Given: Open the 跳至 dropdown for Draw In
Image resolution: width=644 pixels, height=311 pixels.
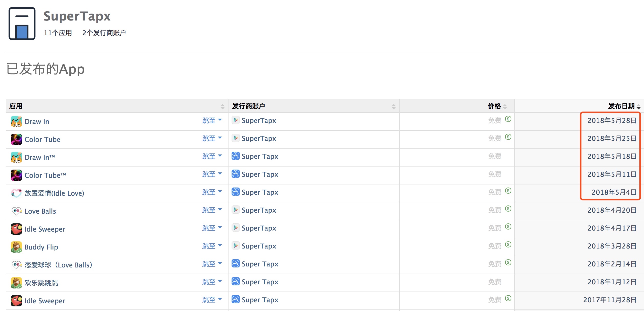Looking at the screenshot, I should [x=212, y=120].
